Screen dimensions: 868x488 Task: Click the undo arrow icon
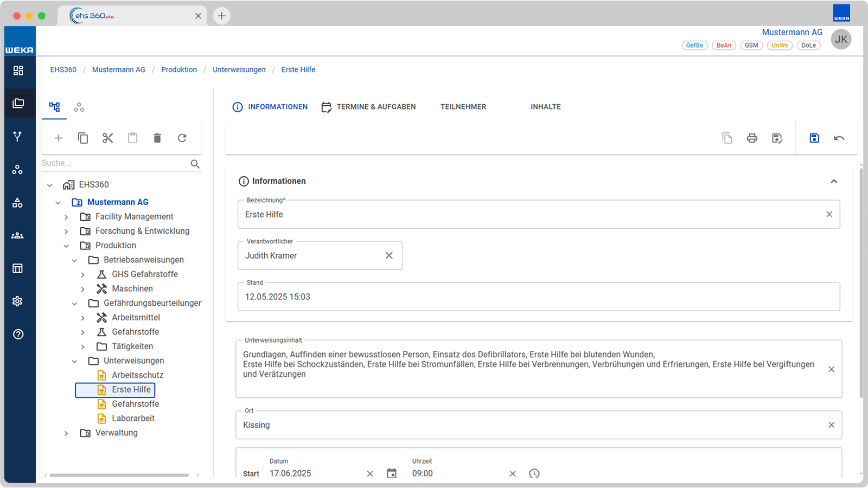(839, 138)
